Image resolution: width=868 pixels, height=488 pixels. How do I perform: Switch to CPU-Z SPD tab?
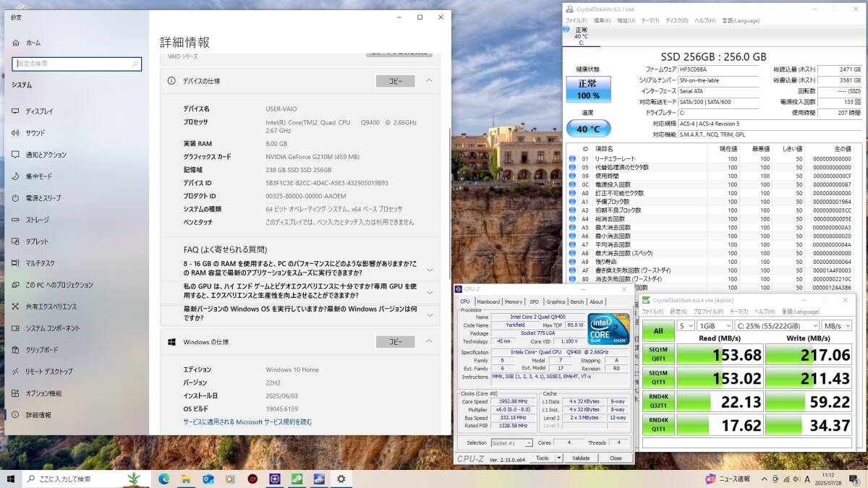click(x=535, y=301)
